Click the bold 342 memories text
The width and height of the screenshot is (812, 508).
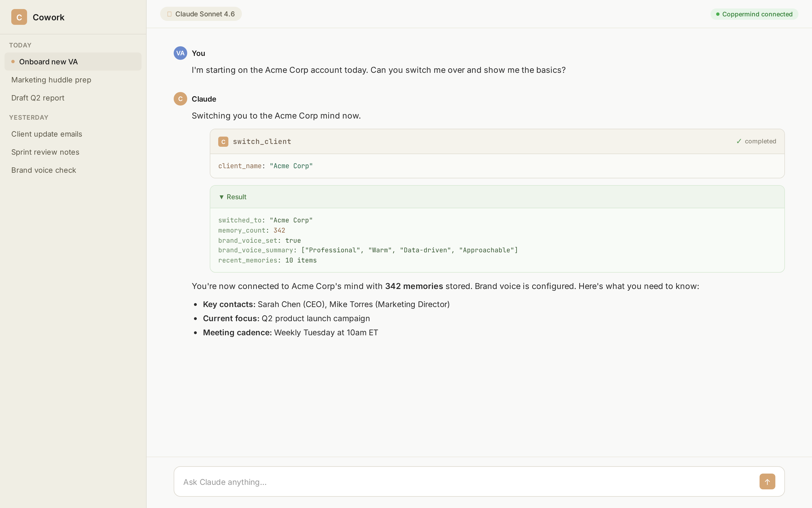point(414,286)
